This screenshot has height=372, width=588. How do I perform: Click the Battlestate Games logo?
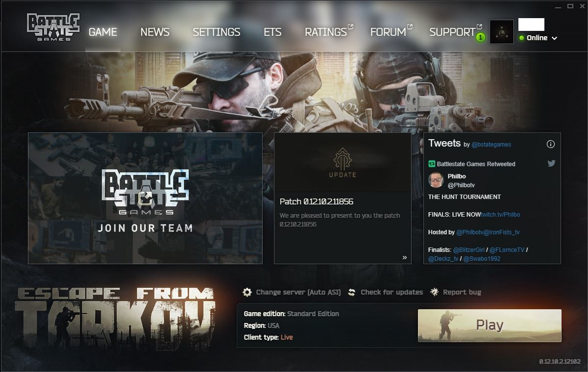[x=53, y=27]
